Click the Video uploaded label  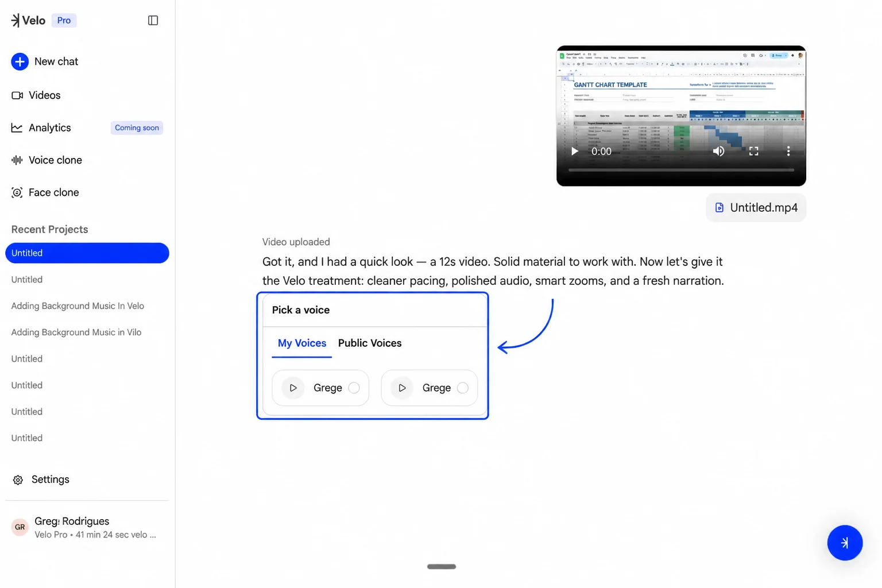(296, 242)
